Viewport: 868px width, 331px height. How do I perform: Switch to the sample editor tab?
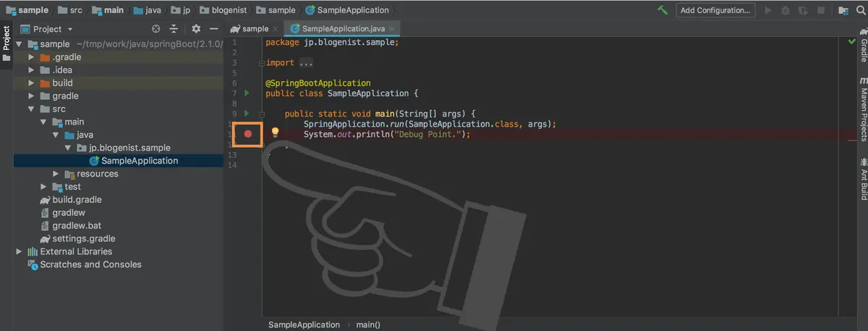[x=250, y=29]
